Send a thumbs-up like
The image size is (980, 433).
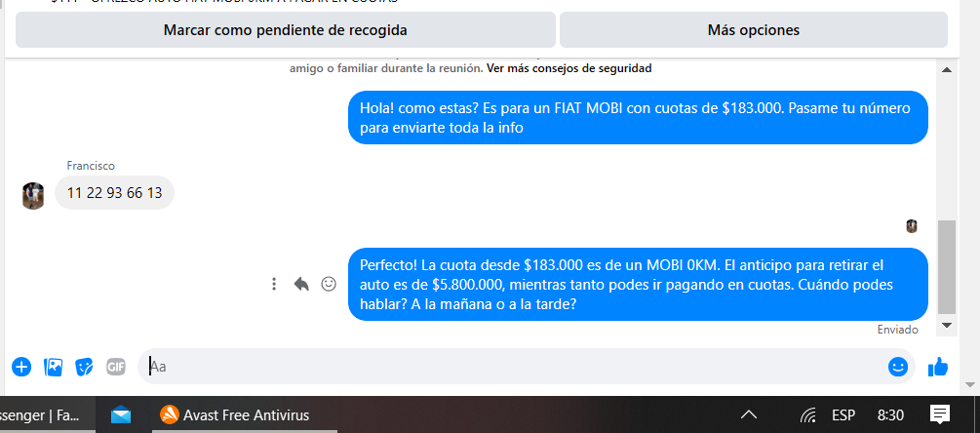point(937,367)
